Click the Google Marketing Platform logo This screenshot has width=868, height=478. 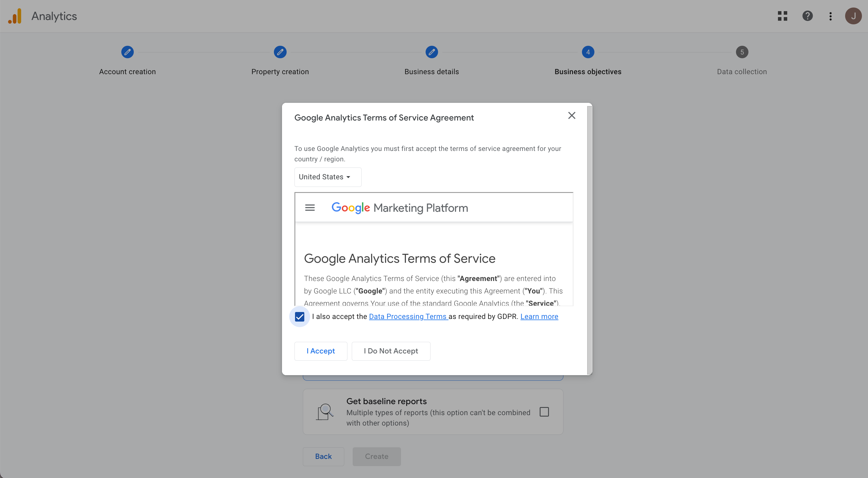click(x=400, y=208)
